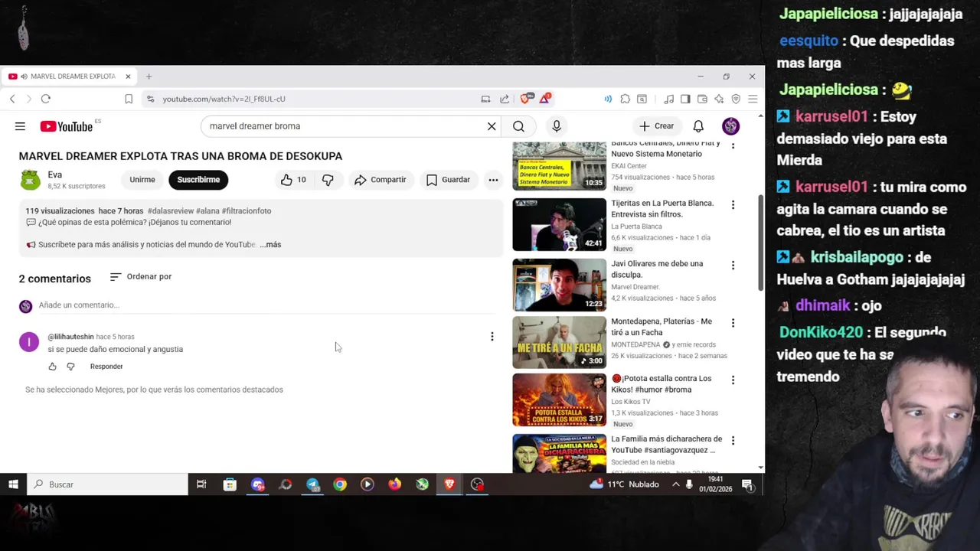980x551 pixels.
Task: Reply to comment with Responder
Action: coord(106,367)
